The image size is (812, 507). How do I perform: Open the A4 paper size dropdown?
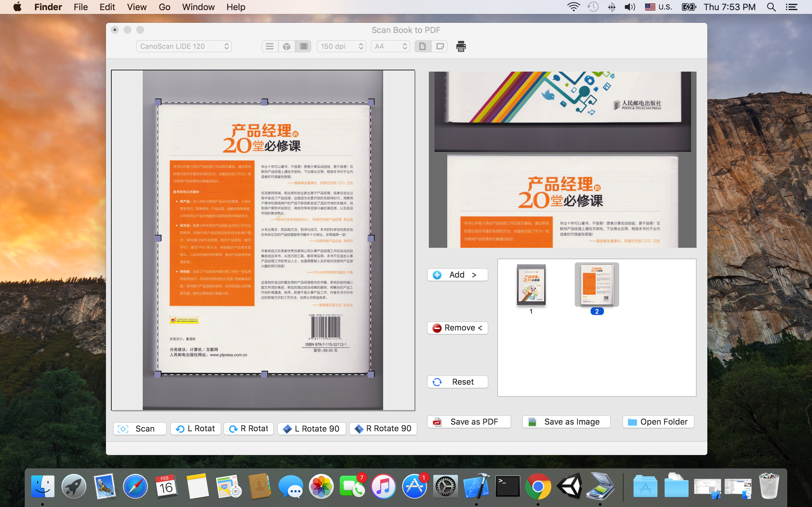coord(390,46)
